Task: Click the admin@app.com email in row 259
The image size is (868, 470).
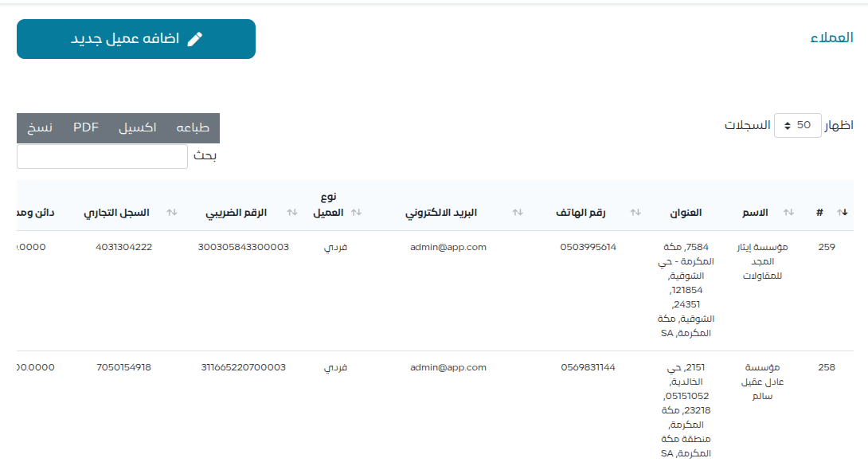Action: [x=448, y=247]
